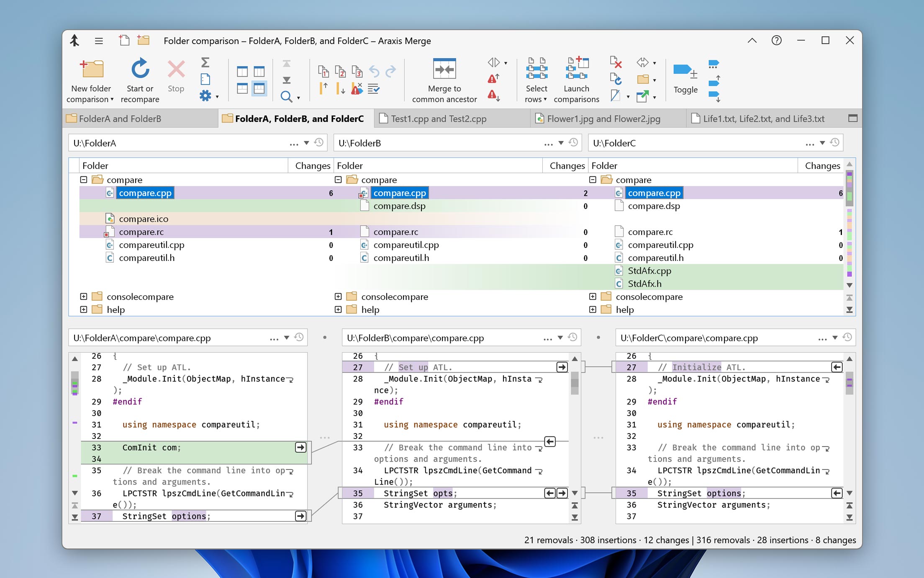Click the help question mark icon
Viewport: 924px width, 578px height.
tap(776, 41)
